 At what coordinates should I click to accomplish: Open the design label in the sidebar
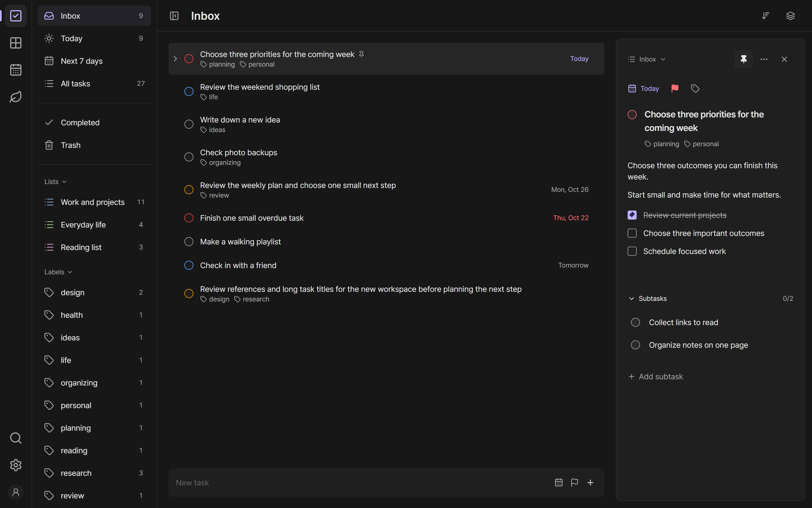[94, 292]
